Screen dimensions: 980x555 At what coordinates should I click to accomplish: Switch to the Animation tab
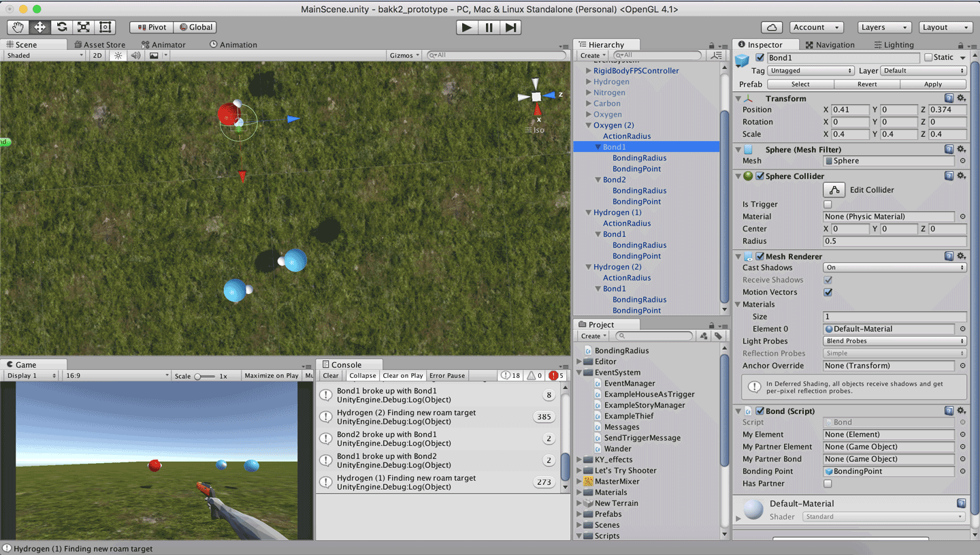[233, 44]
